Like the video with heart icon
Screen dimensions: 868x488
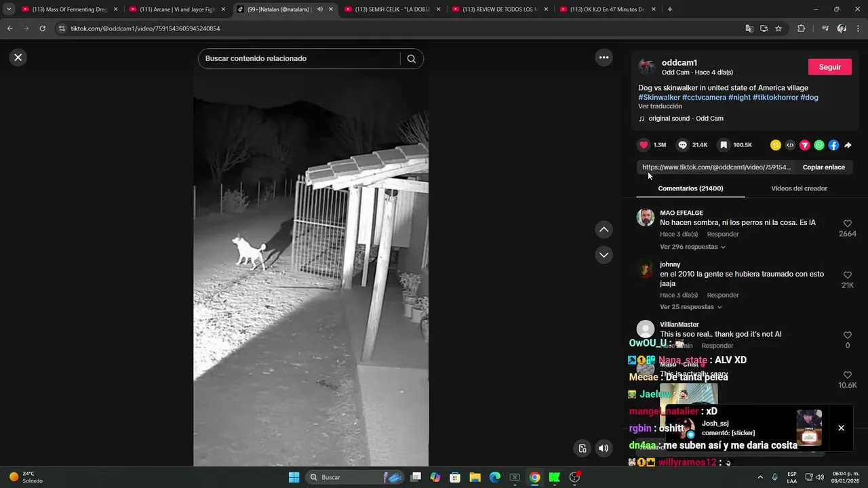(x=644, y=145)
